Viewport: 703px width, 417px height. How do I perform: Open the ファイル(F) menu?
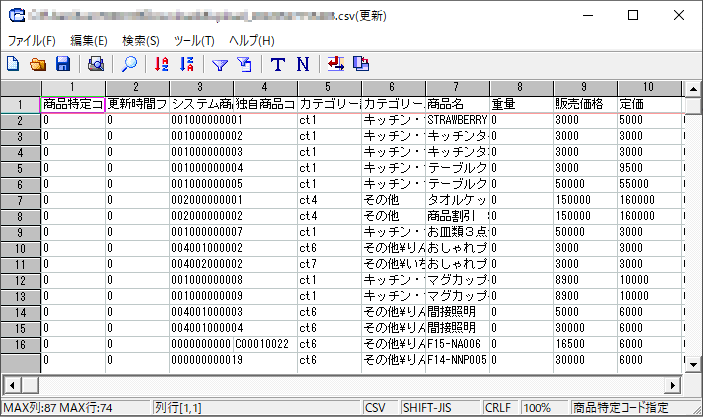click(x=31, y=41)
